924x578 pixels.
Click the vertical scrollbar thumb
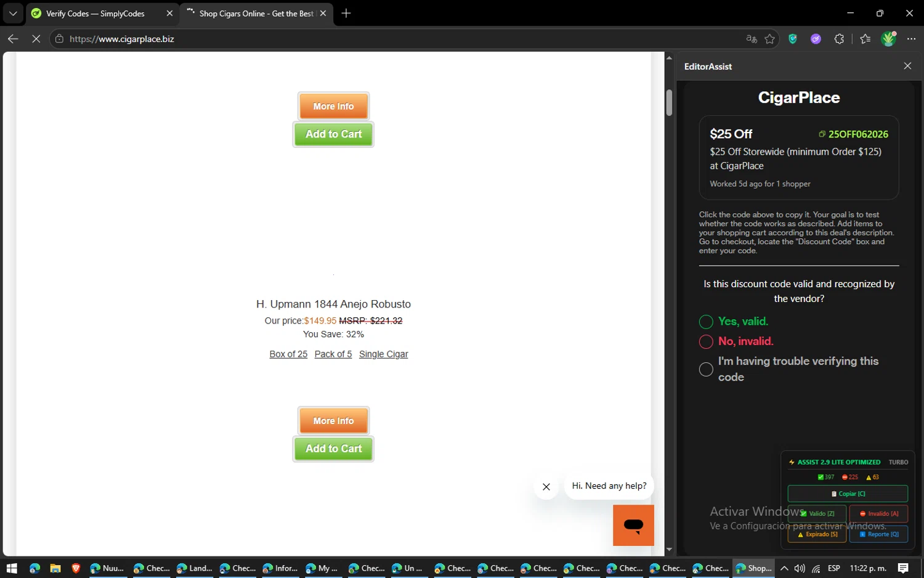pos(669,103)
